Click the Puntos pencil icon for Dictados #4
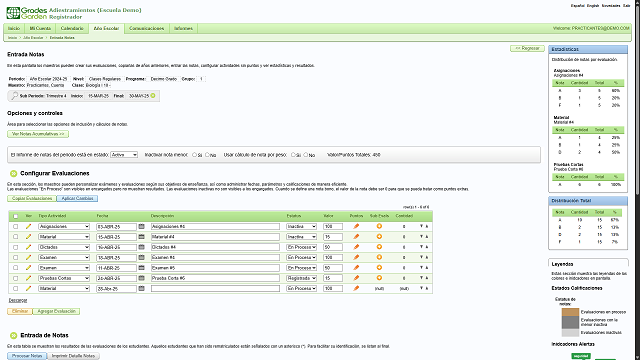 356,247
